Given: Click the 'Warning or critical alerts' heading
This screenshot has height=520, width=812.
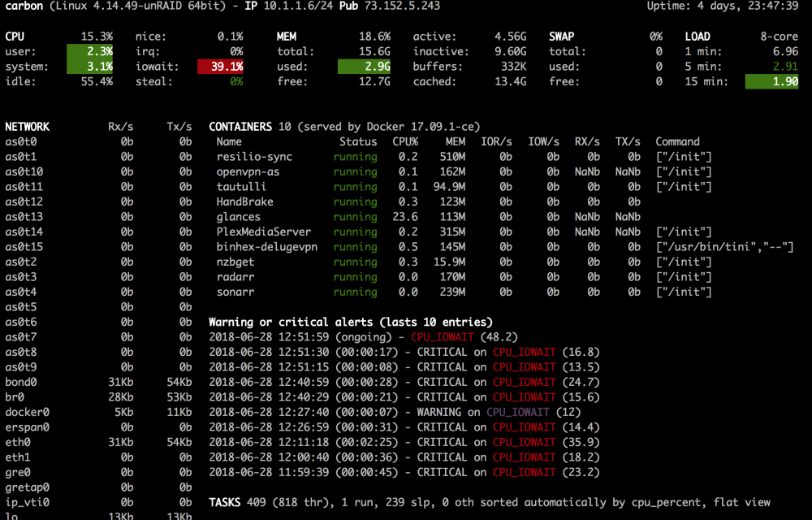Looking at the screenshot, I should (351, 322).
